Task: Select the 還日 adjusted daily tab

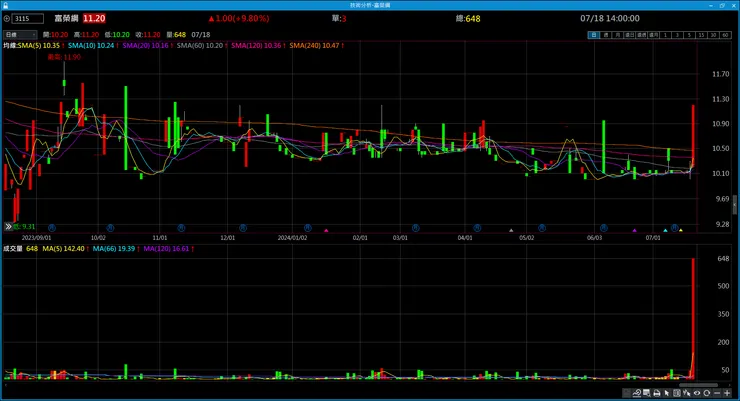Action: point(630,35)
